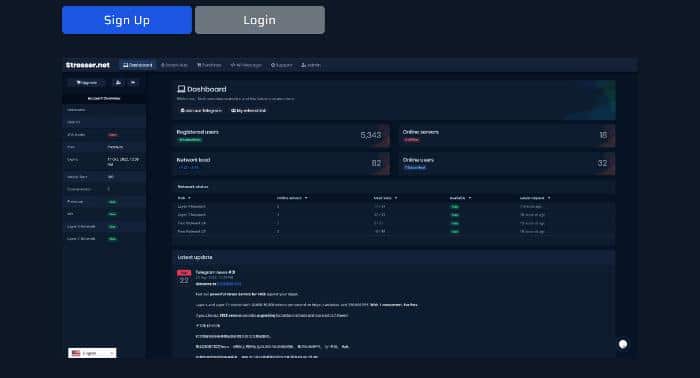Click the user profile icon in sidebar
The width and height of the screenshot is (700, 378).
pyautogui.click(x=118, y=83)
